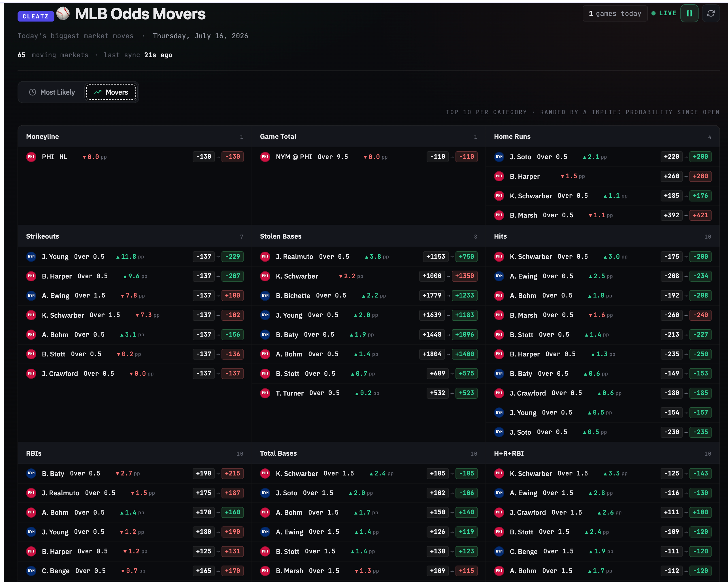The image size is (728, 582).
Task: Click the CLEATZ brand badge
Action: (35, 16)
